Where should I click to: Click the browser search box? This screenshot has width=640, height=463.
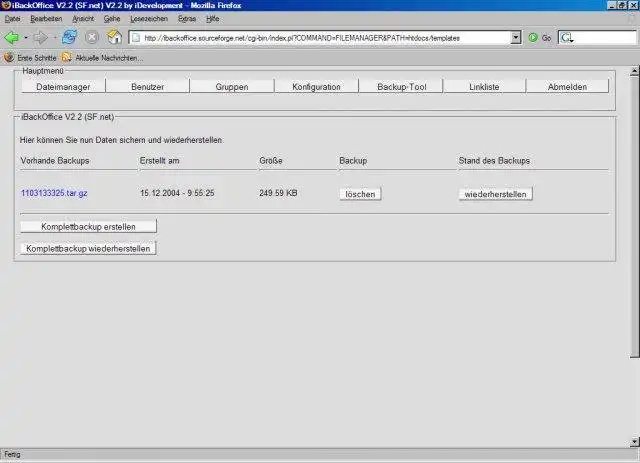pos(597,38)
